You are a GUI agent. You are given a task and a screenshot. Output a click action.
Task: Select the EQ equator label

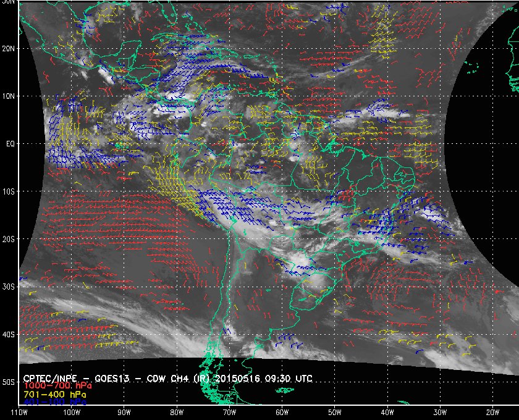click(x=11, y=144)
